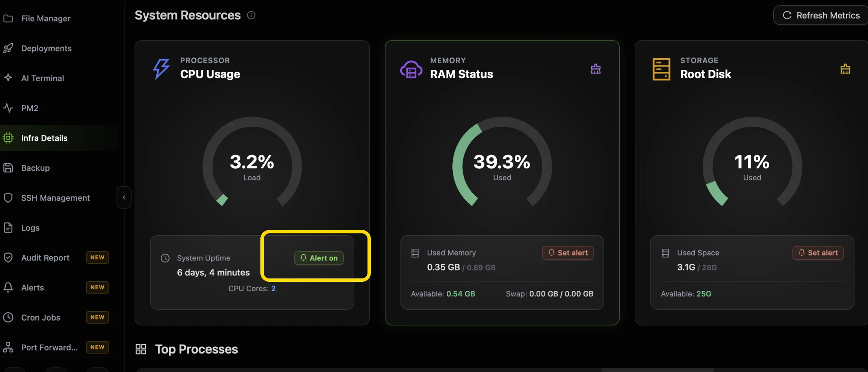Click the NEW badge beside Audit Report
The image size is (868, 372).
(x=97, y=257)
